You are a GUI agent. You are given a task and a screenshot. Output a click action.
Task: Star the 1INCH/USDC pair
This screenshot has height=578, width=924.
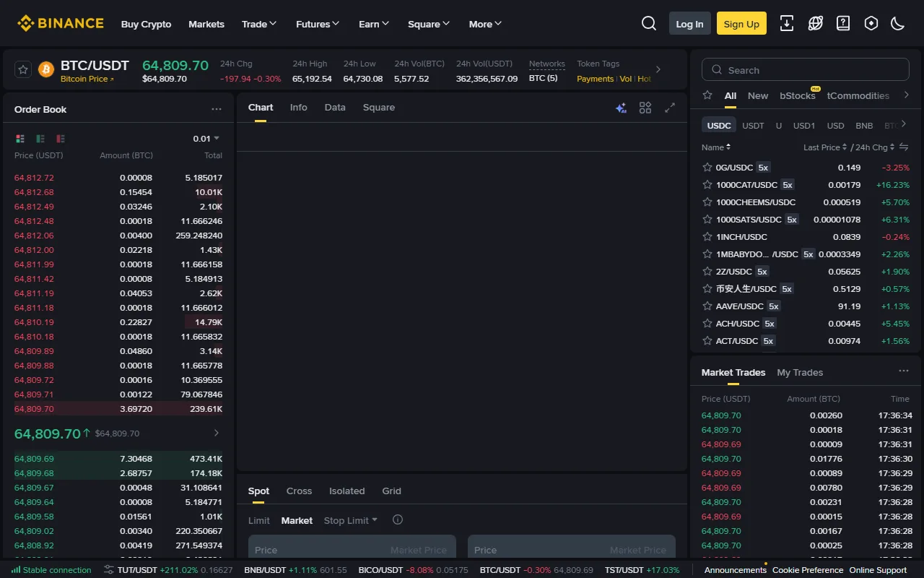(x=707, y=236)
